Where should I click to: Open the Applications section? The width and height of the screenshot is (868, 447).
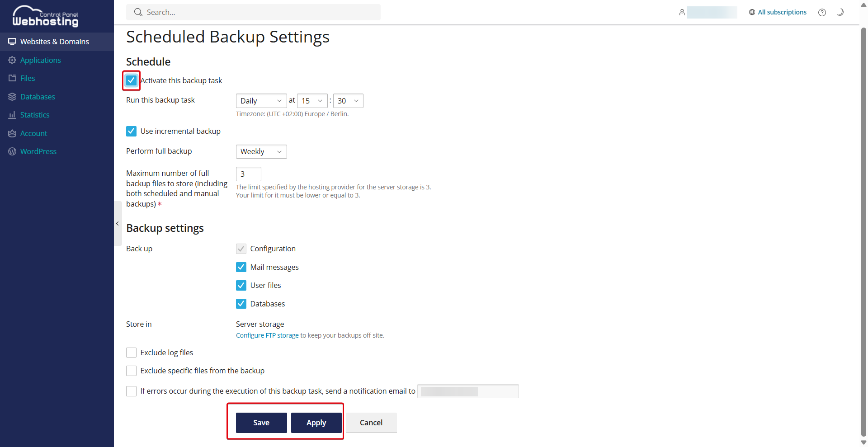tap(40, 60)
